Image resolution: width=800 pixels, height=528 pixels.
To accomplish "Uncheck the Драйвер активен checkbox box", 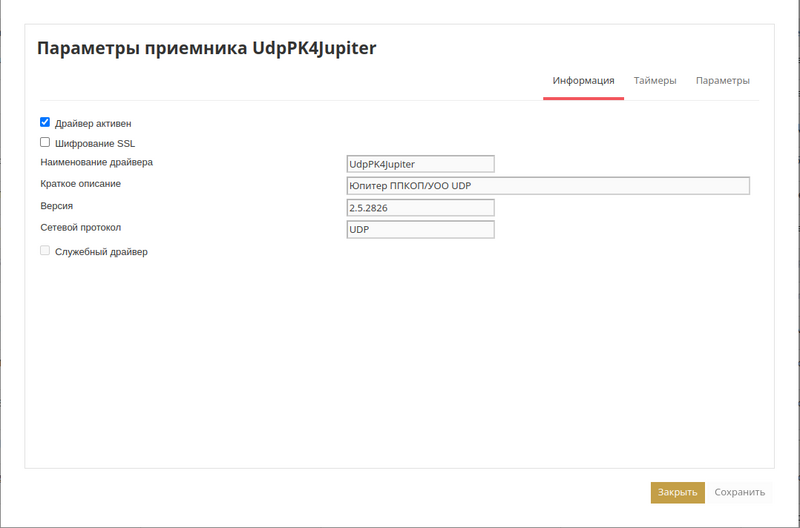I will [45, 122].
